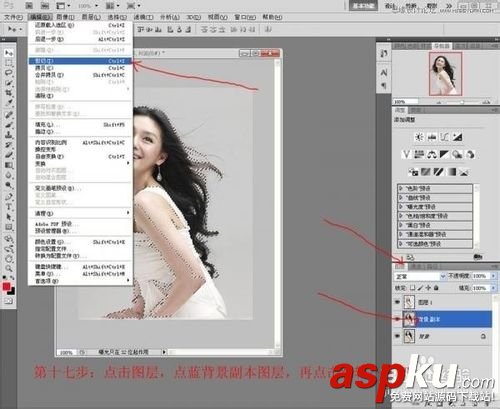Add a Curves adjustment

pyautogui.click(x=445, y=137)
